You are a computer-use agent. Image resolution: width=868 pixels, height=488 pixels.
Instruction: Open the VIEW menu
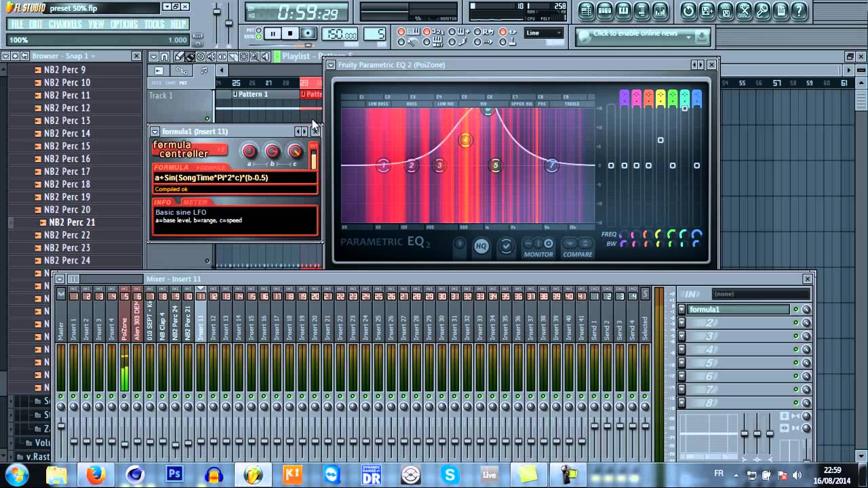tap(96, 24)
